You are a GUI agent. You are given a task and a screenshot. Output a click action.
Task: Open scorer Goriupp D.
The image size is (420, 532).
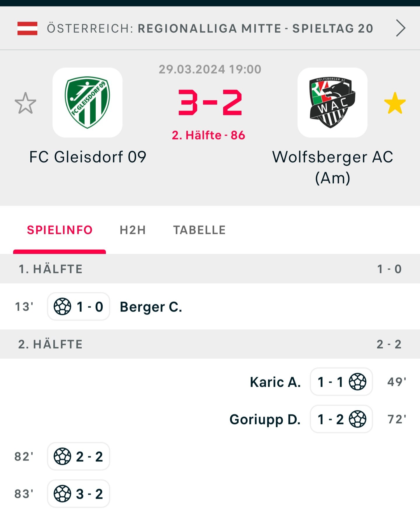[x=265, y=419]
